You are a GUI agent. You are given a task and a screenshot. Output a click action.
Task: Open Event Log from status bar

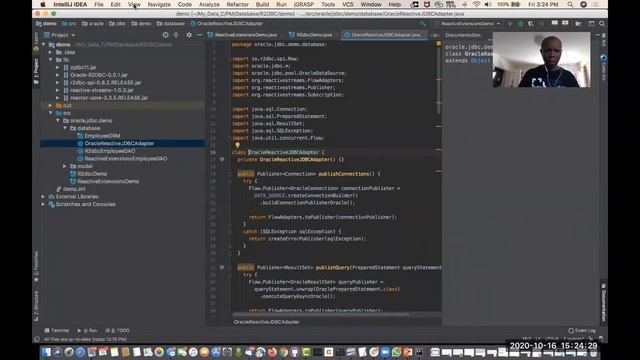click(x=582, y=330)
